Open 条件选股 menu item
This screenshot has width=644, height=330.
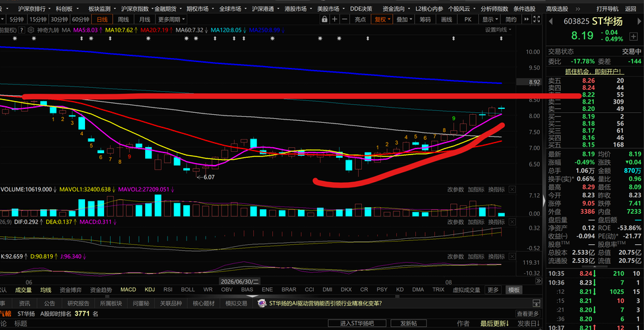click(524, 9)
